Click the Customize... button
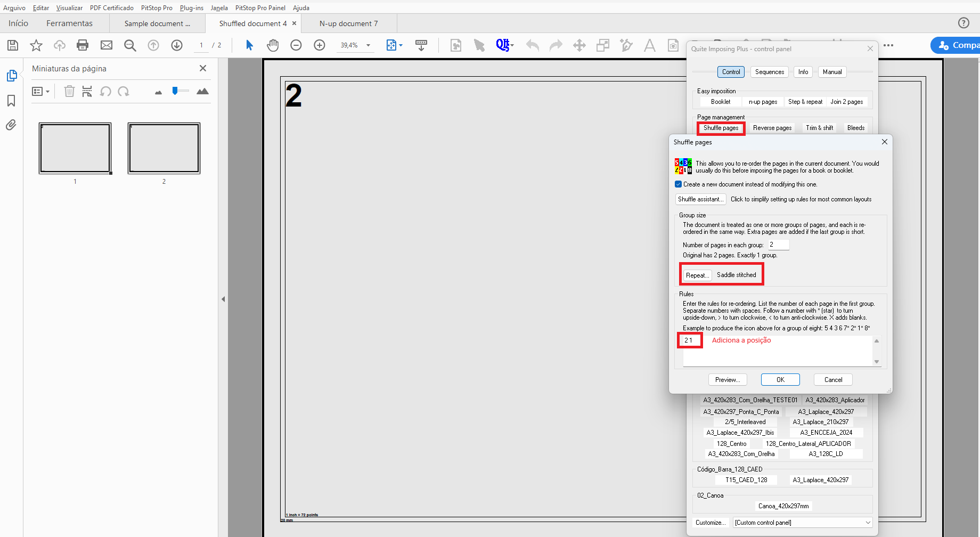This screenshot has width=980, height=537. (x=710, y=523)
